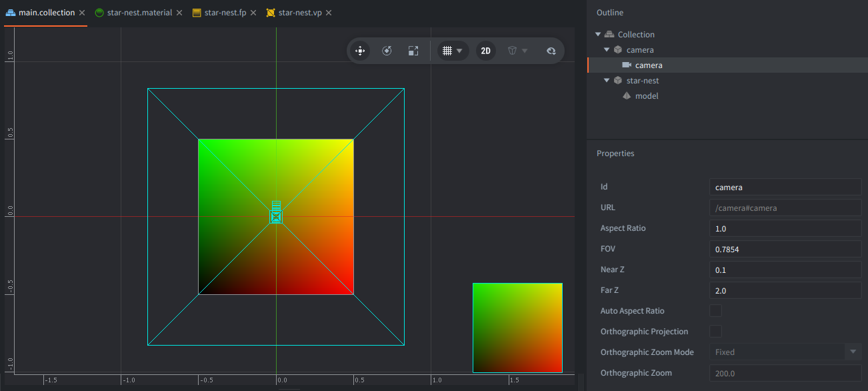Collapse the camera game object node
Image resolution: width=868 pixels, height=391 pixels.
tap(607, 50)
